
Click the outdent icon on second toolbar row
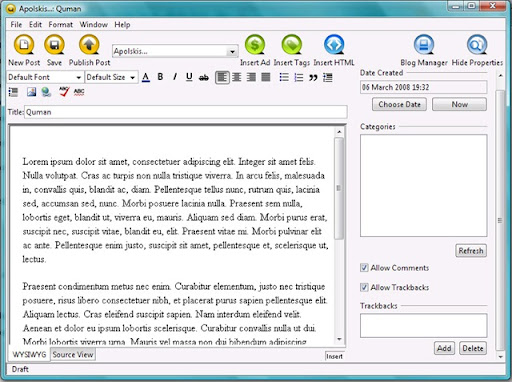click(13, 92)
